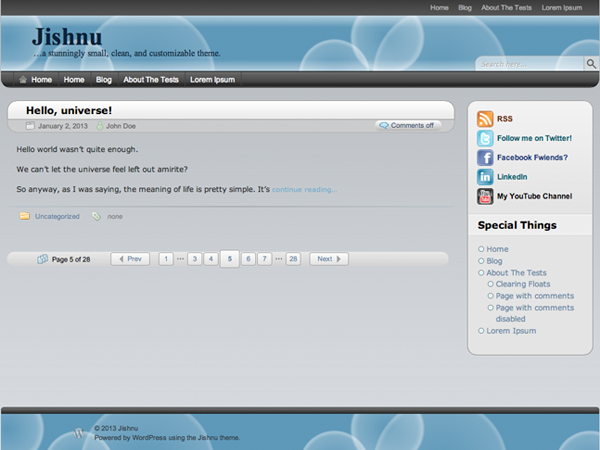Viewport: 600px width, 450px height.
Task: Open About The Tests in top utility menu
Action: pyautogui.click(x=506, y=8)
